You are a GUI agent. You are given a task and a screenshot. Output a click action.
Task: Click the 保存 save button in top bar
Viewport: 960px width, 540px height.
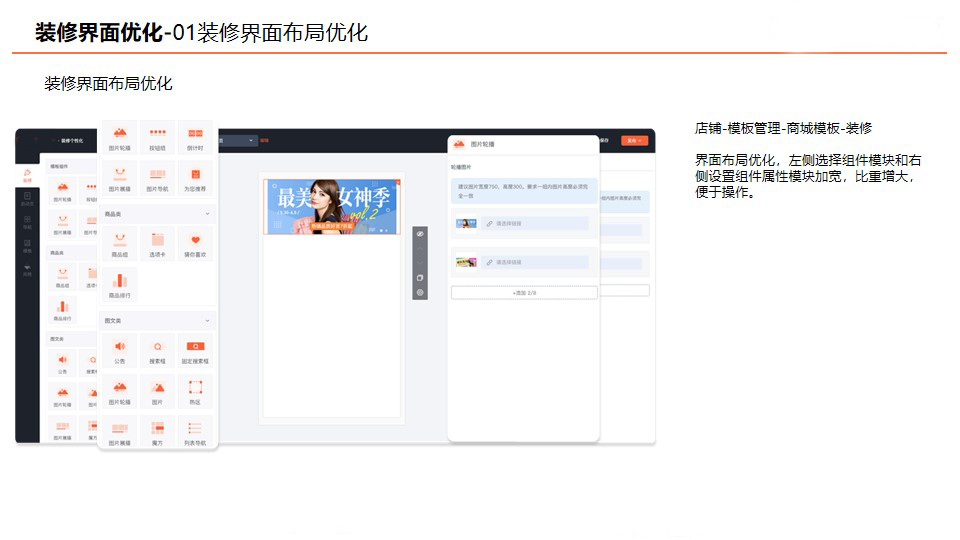604,140
